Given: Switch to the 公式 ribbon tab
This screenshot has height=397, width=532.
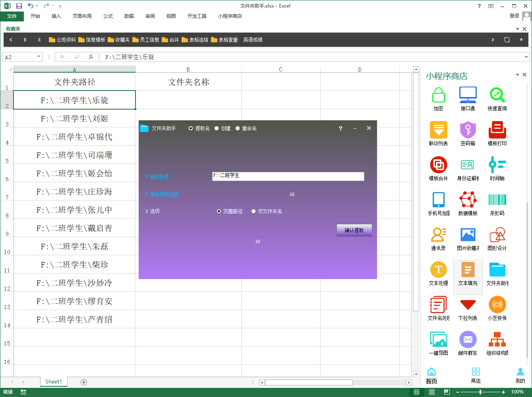Looking at the screenshot, I should point(108,16).
